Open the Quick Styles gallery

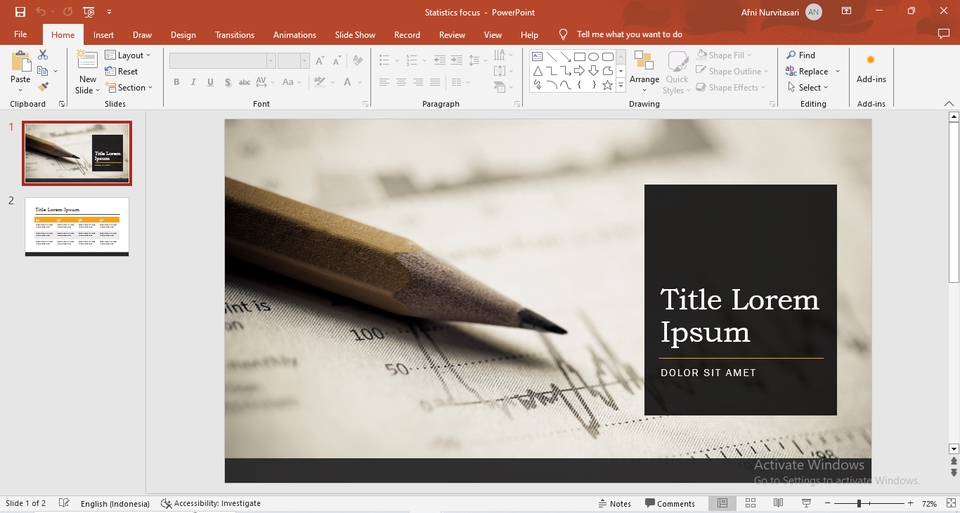(677, 72)
